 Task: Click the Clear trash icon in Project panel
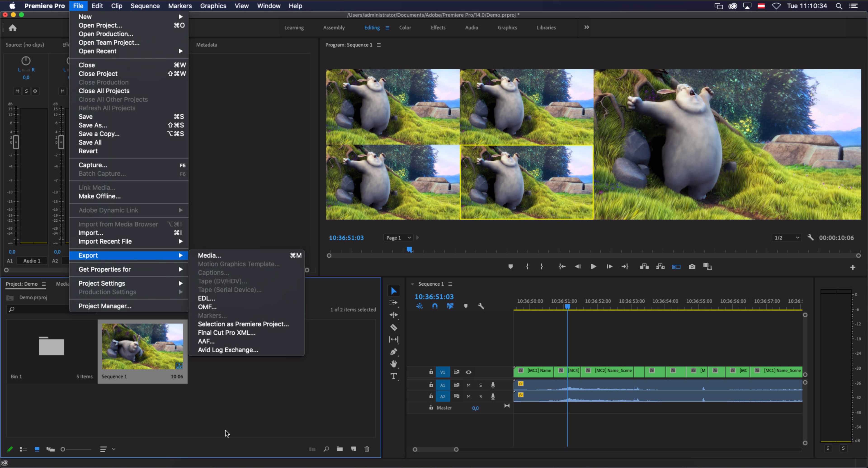click(x=367, y=449)
